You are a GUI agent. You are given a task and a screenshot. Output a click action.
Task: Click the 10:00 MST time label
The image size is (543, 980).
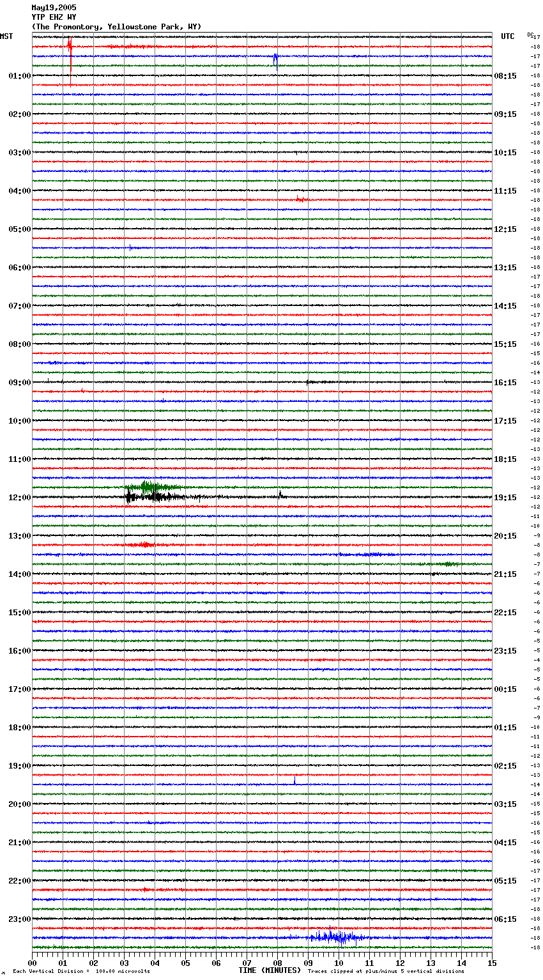click(x=20, y=421)
